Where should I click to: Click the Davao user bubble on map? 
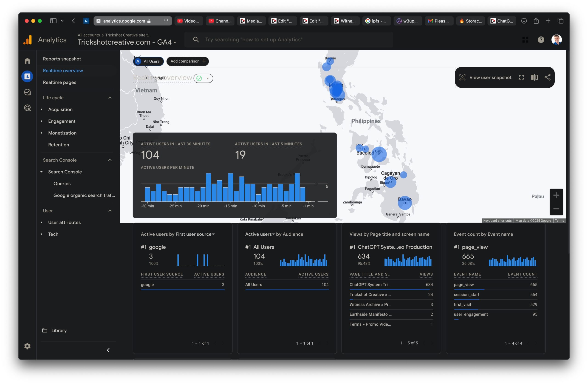pos(404,203)
